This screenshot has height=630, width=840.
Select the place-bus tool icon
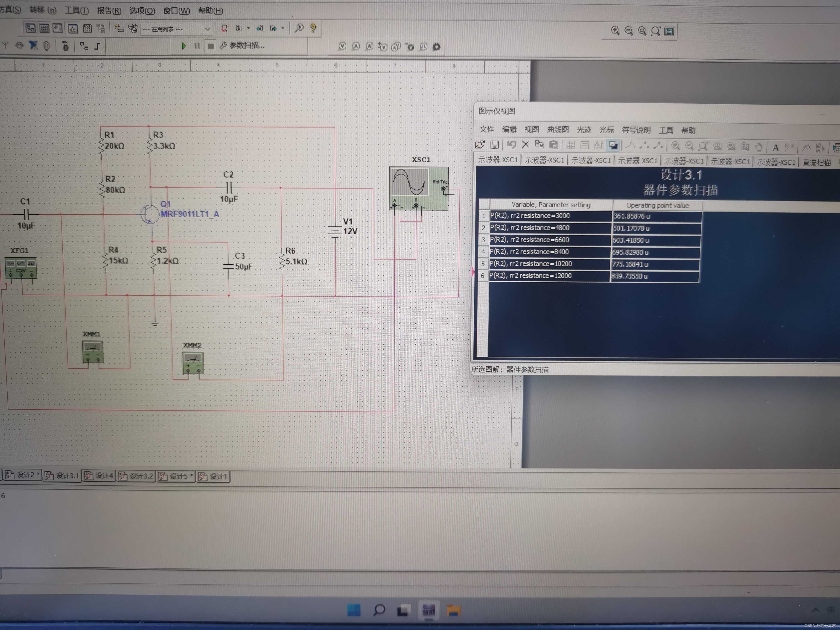[97, 46]
